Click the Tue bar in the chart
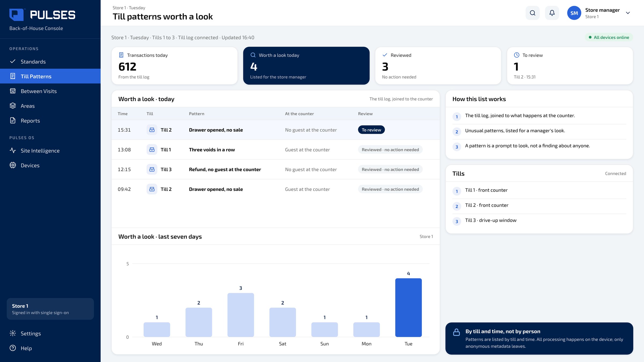Screen dimensions: 644x362 408,308
